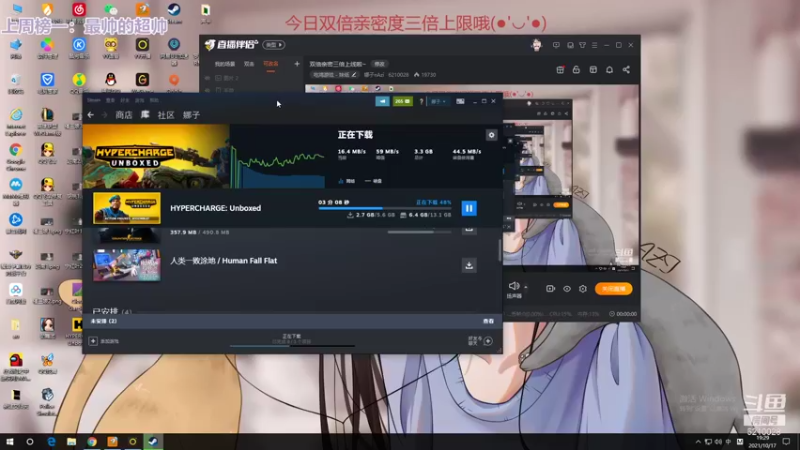Select the orange active scene tab
The width and height of the screenshot is (800, 450).
[x=270, y=64]
